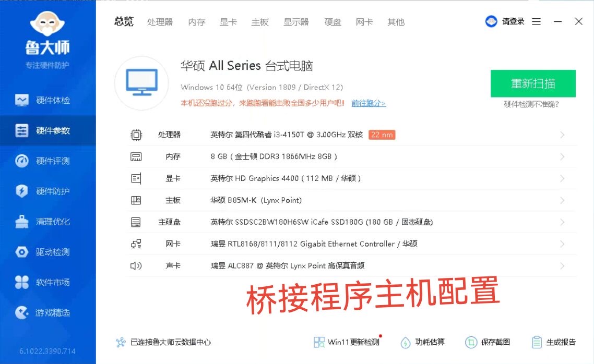The image size is (594, 364).
Task: Switch to the 其他 tab
Action: tap(396, 22)
